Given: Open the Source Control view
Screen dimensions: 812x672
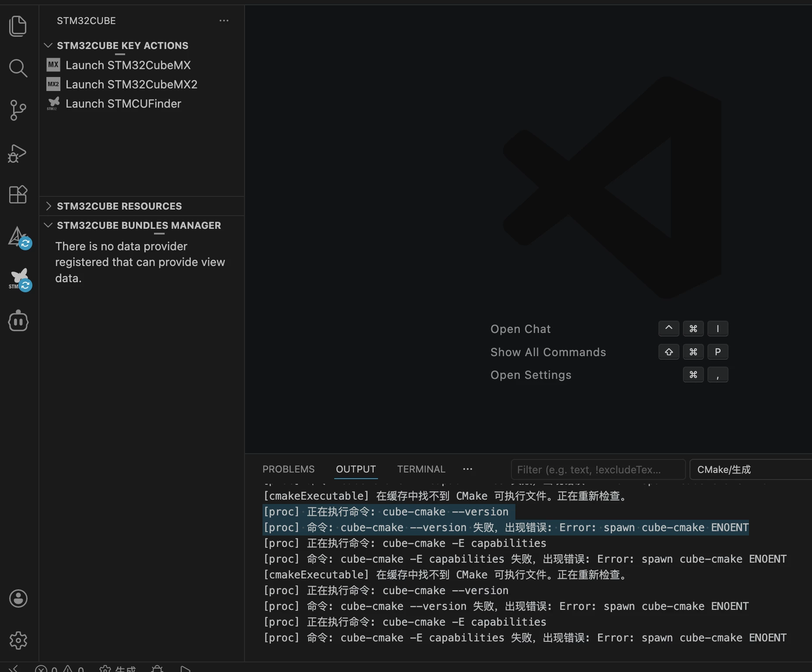Looking at the screenshot, I should pyautogui.click(x=18, y=110).
